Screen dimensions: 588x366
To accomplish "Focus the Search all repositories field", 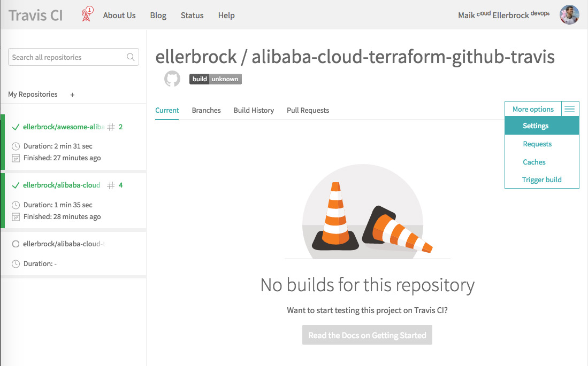I will click(x=73, y=57).
